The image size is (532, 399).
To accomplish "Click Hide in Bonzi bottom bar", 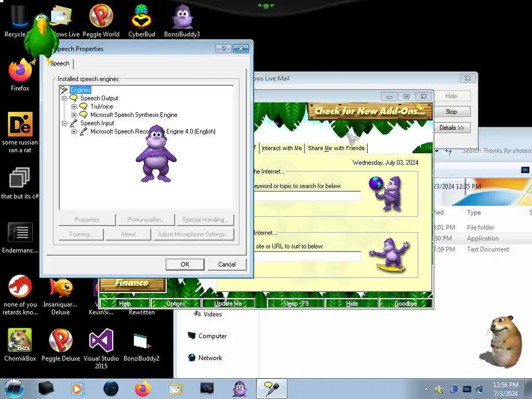I will (x=352, y=303).
